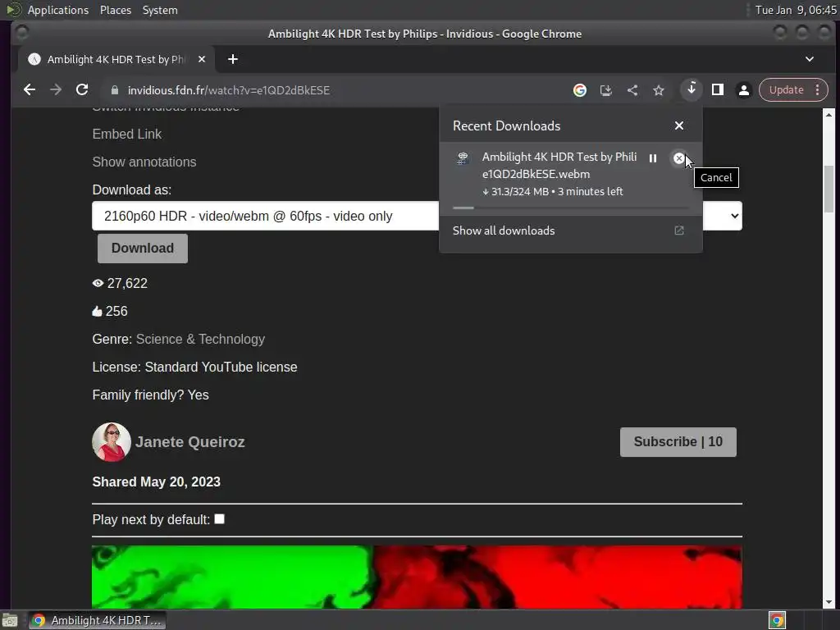The width and height of the screenshot is (840, 630).
Task: Open the Places menu
Action: click(115, 10)
